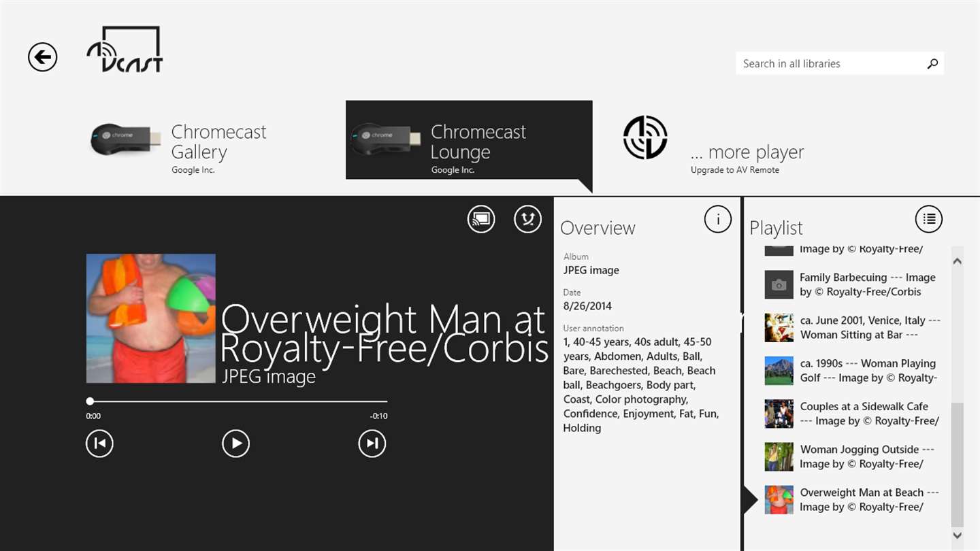Open the Overview info icon
Image resolution: width=980 pixels, height=551 pixels.
point(717,219)
